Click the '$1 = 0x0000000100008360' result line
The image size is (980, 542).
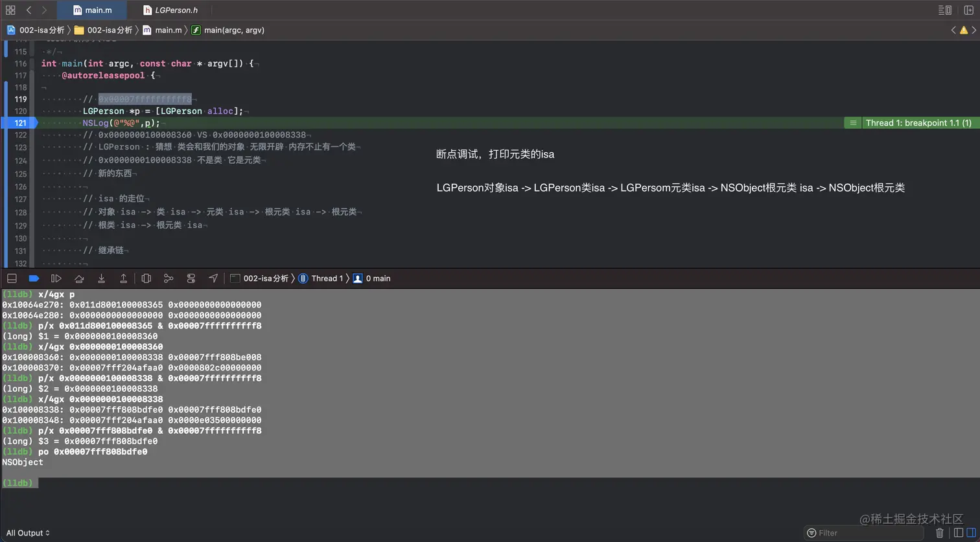[x=80, y=337]
